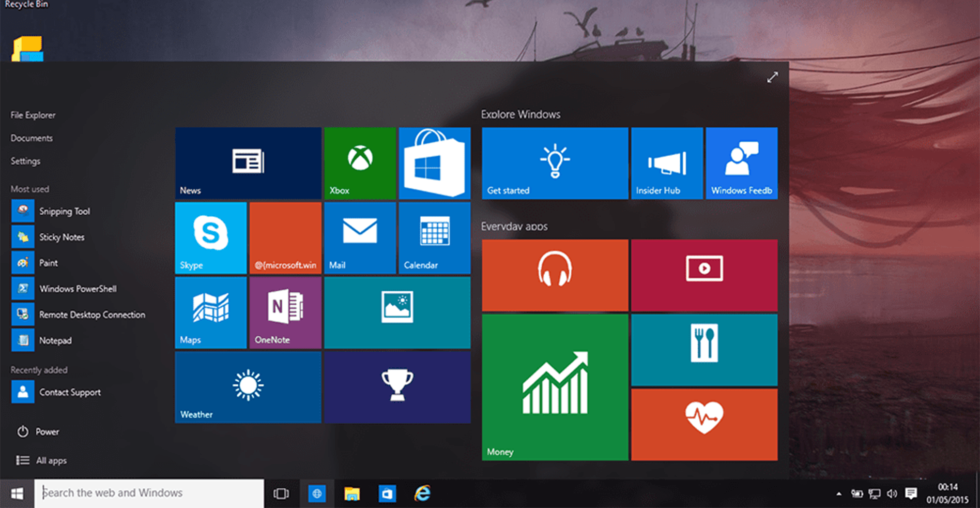Click the Sticky Notes text label
Screen dimensions: 980x508
tap(62, 237)
